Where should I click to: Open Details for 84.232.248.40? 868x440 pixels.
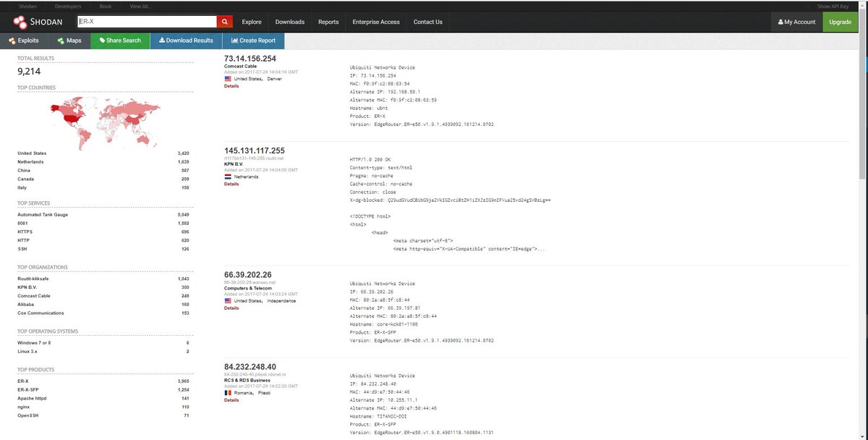click(x=231, y=399)
